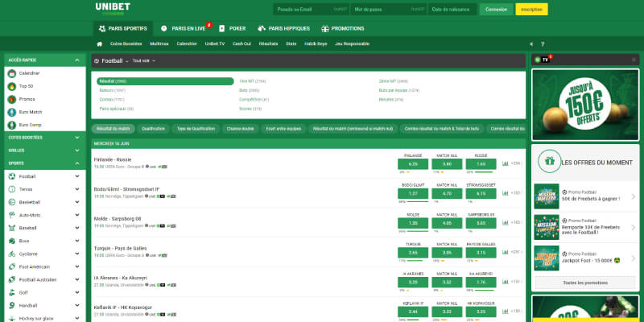
Task: Click the help question mark icon
Action: pyautogui.click(x=542, y=44)
